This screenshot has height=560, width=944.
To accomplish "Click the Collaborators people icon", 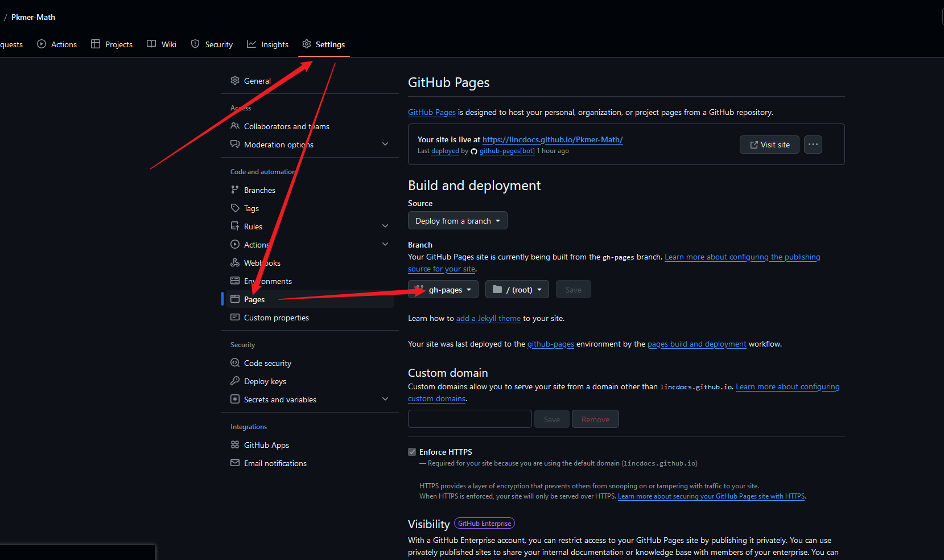I will pos(235,126).
